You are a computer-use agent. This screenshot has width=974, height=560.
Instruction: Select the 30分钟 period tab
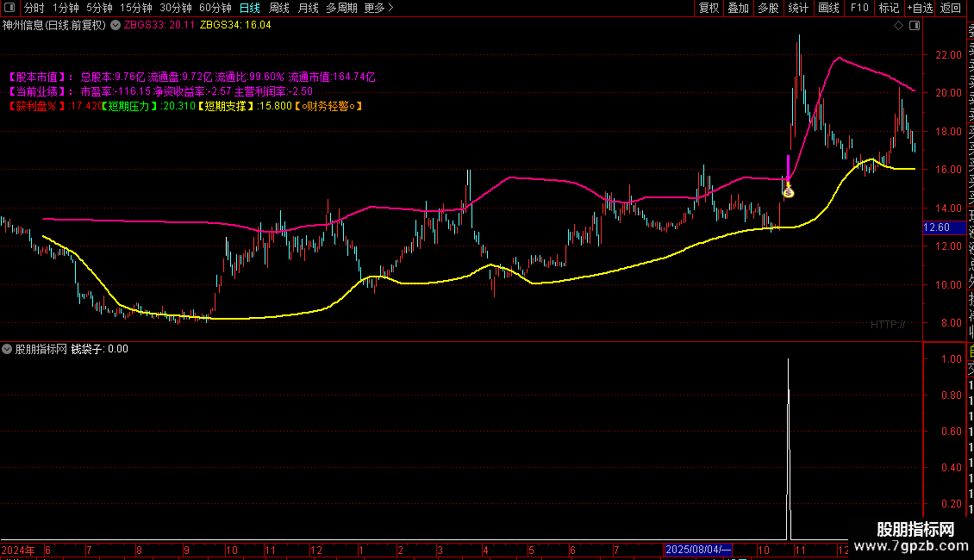point(175,8)
